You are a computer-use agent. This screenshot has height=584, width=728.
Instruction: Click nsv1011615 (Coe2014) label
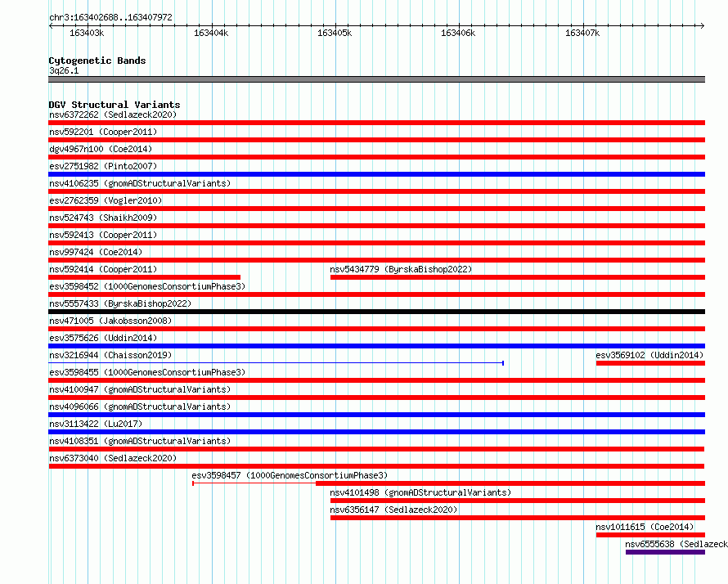coord(645,527)
